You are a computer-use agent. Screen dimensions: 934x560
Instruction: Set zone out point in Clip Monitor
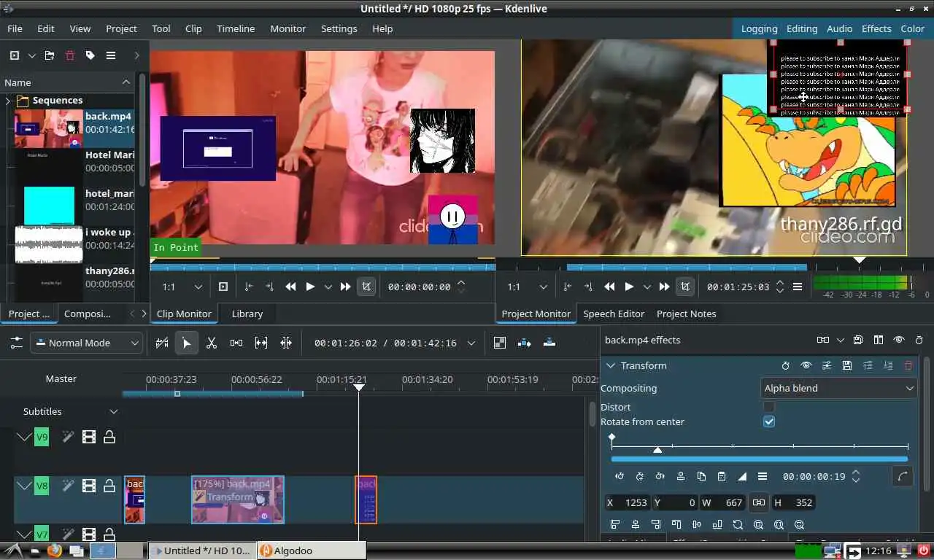pyautogui.click(x=270, y=287)
